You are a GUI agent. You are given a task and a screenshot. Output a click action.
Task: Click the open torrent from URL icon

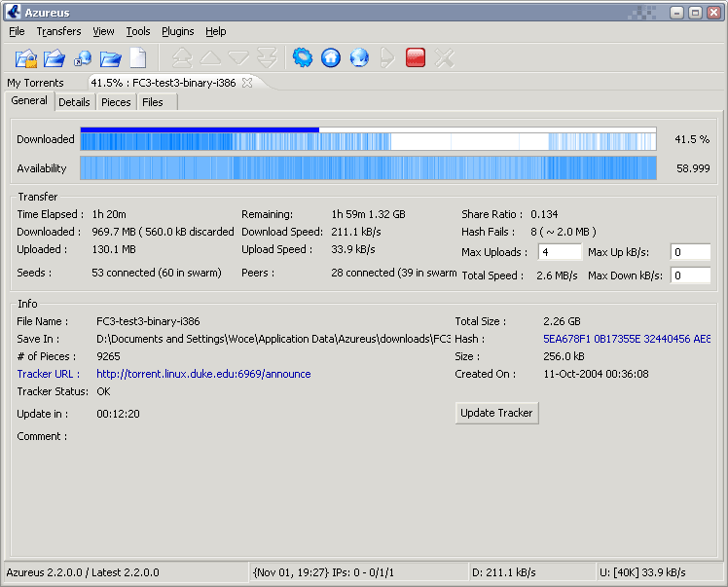point(83,58)
